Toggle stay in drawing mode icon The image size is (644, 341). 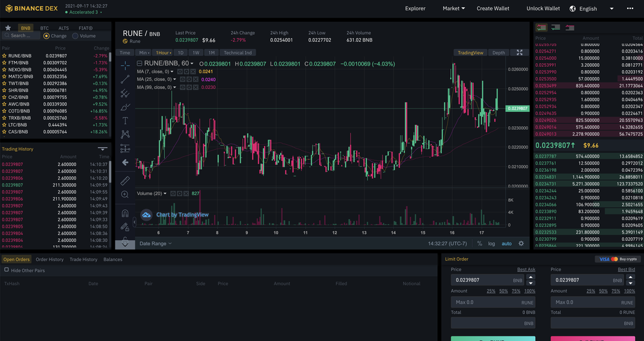[x=125, y=226]
